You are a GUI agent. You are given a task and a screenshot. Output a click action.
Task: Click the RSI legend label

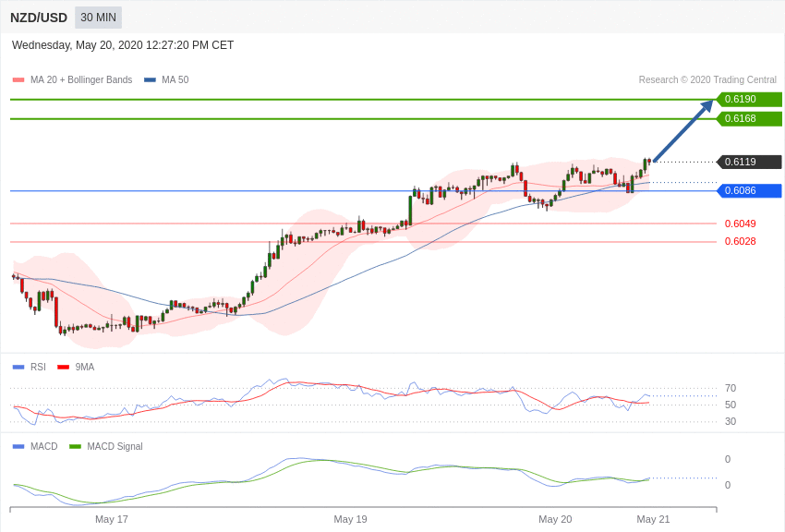pyautogui.click(x=38, y=367)
